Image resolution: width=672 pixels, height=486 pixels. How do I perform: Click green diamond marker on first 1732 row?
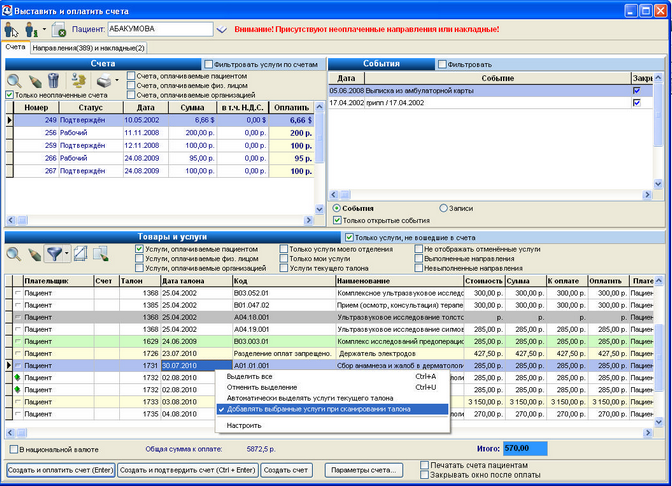coord(18,378)
